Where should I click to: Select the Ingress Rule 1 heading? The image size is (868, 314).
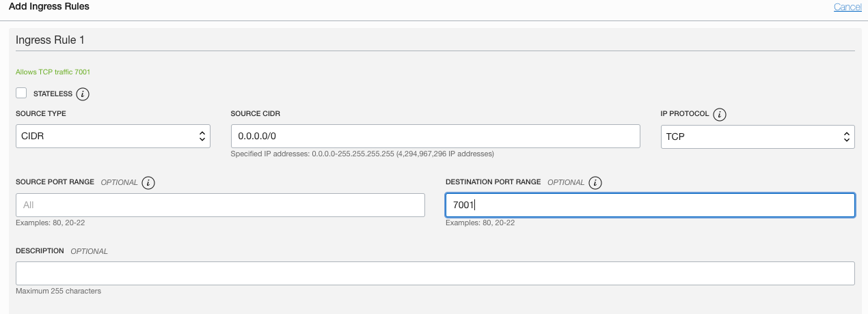click(51, 40)
